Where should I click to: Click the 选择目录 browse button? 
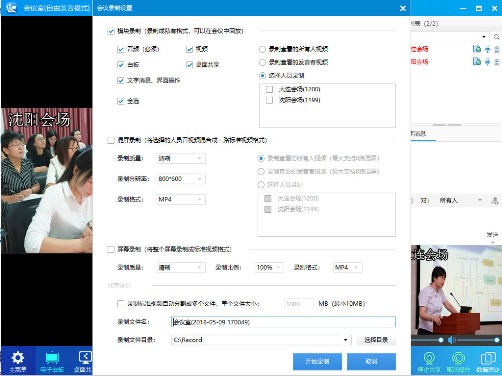376,340
